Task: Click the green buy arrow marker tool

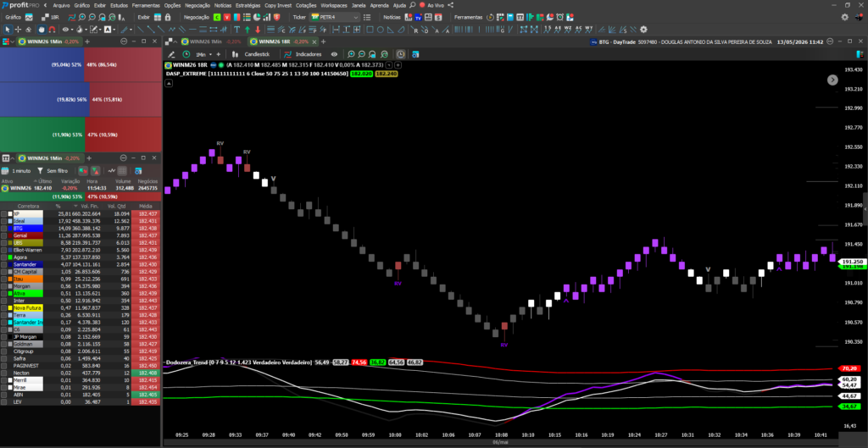Action: click(x=248, y=30)
